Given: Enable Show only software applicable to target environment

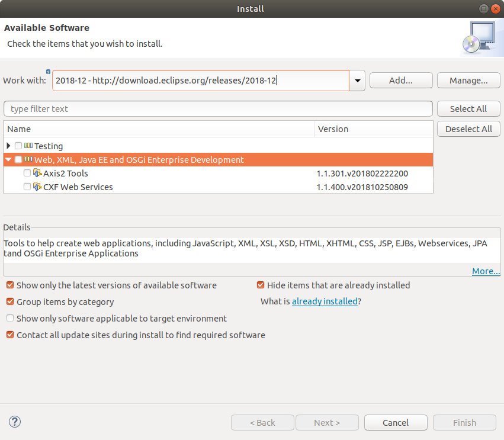Looking at the screenshot, I should tap(10, 318).
